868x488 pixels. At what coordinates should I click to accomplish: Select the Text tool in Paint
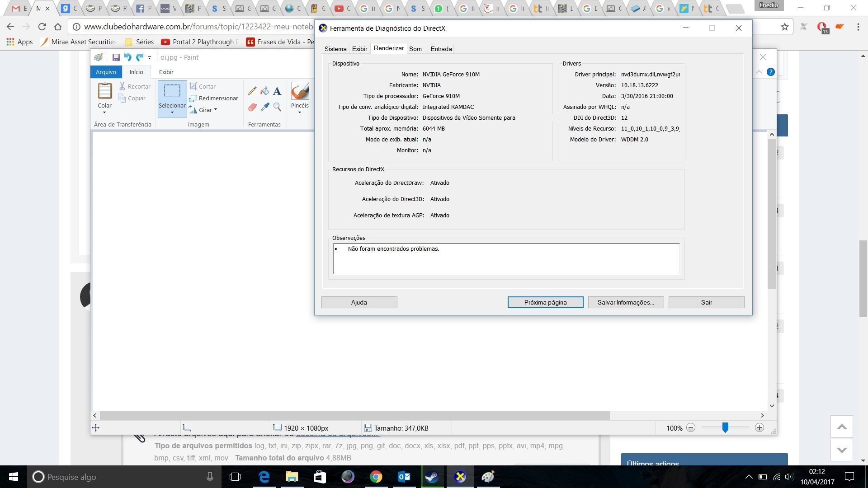coord(277,91)
